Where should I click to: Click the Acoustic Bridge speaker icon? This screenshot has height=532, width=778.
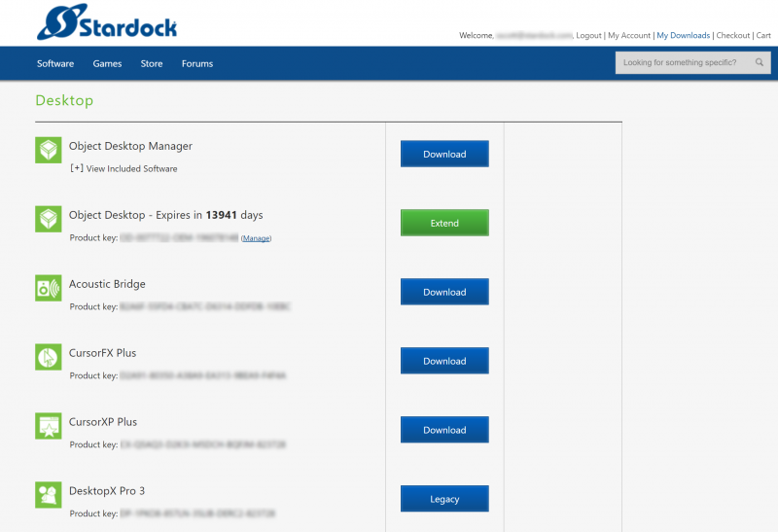49,288
